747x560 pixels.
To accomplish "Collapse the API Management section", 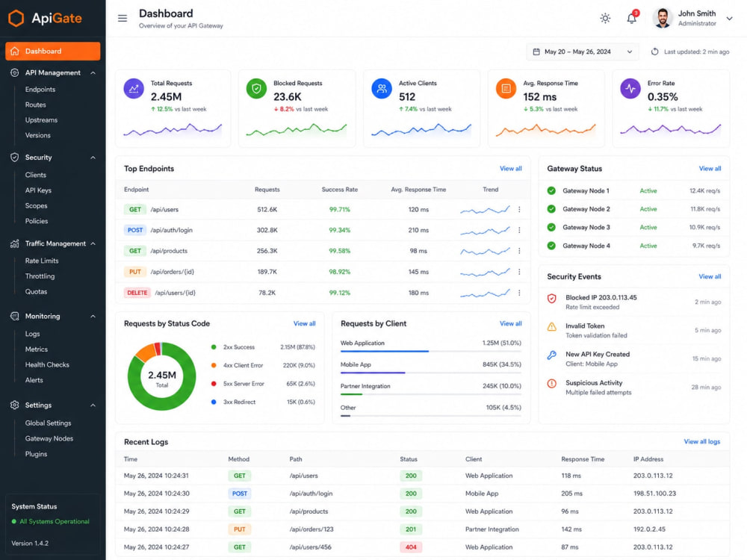I will tap(93, 73).
